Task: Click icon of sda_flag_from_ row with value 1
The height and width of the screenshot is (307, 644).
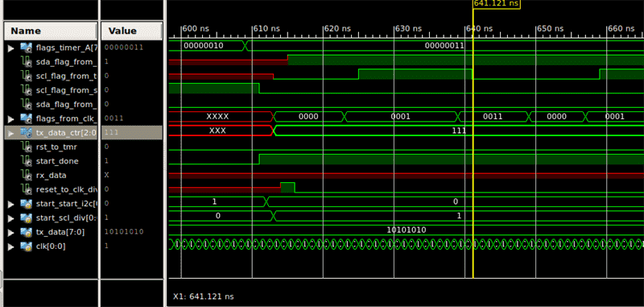Action: pyautogui.click(x=27, y=62)
